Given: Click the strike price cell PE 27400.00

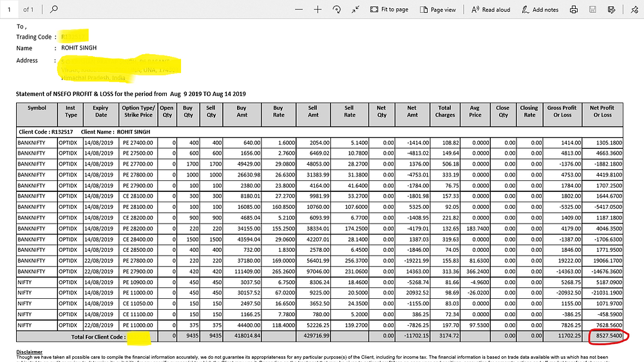Looking at the screenshot, I should pyautogui.click(x=138, y=142).
